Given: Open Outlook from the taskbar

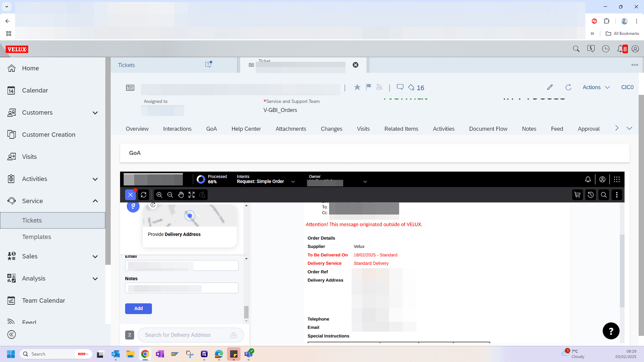Looking at the screenshot, I should click(116, 354).
